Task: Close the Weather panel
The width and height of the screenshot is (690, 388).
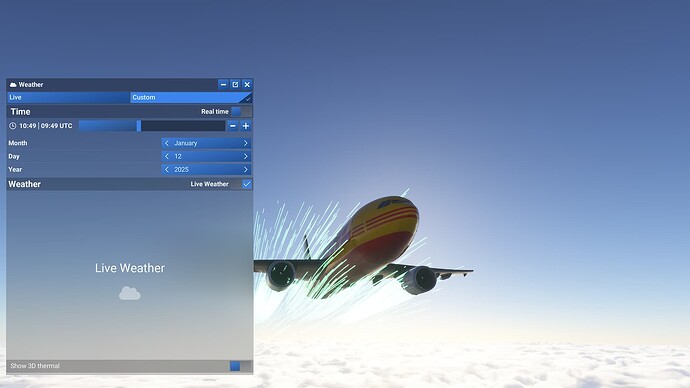Action: pyautogui.click(x=247, y=84)
